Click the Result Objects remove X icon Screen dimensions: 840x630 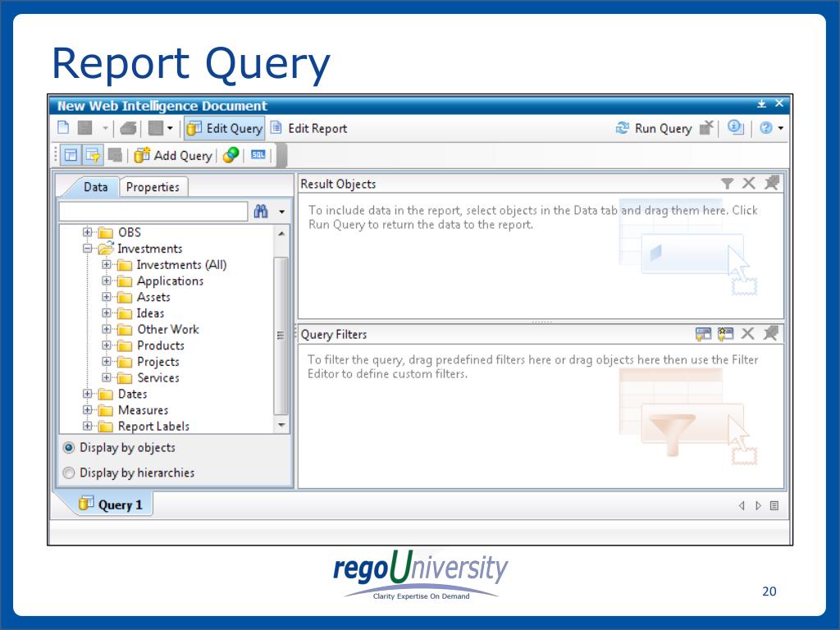[749, 183]
